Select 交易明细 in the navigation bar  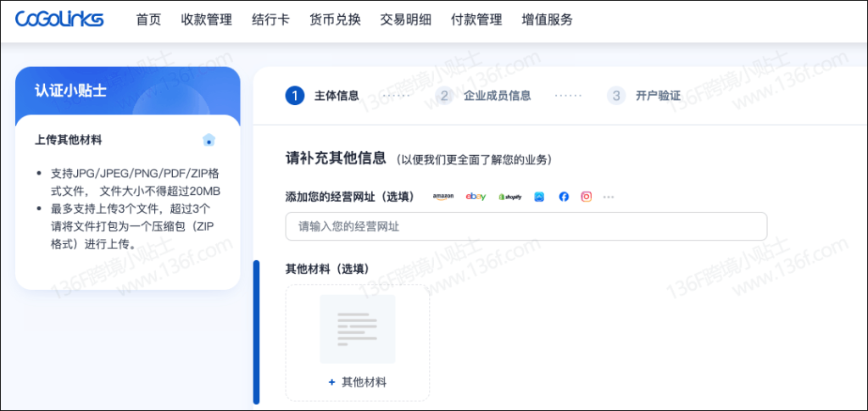tap(406, 19)
